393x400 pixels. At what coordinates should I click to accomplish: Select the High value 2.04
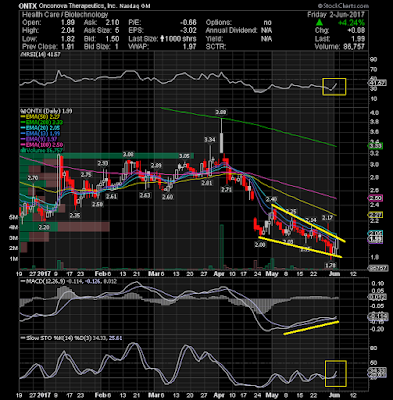(68, 31)
